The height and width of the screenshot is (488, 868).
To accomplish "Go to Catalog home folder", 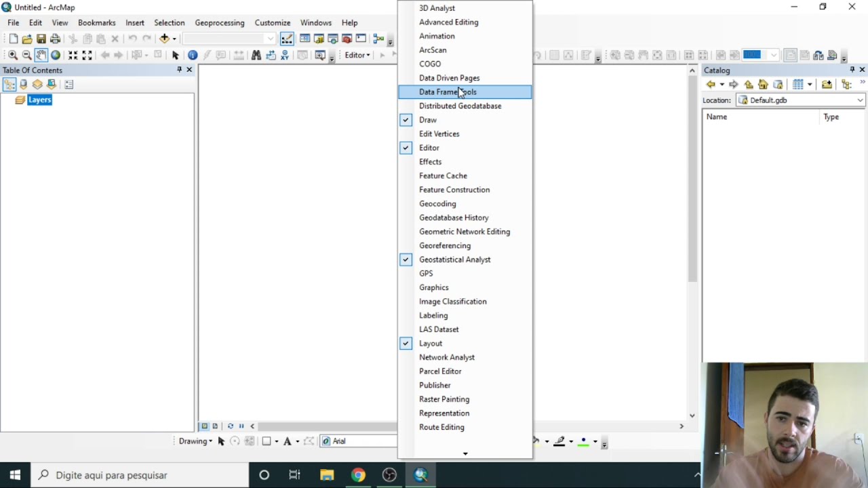I will [763, 85].
